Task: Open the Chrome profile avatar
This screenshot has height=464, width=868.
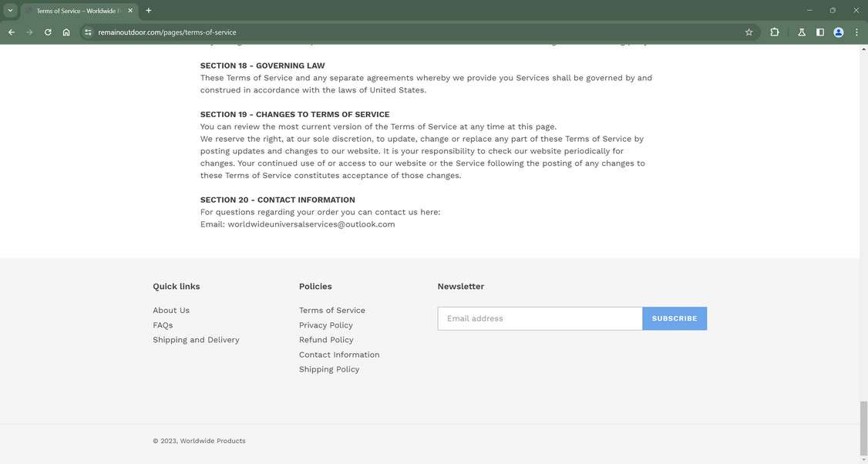Action: pos(838,32)
